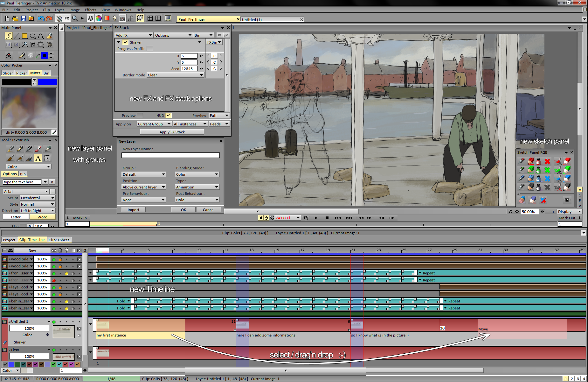This screenshot has width=588, height=382.
Task: Click Cancel in New Layer dialog
Action: click(x=209, y=210)
